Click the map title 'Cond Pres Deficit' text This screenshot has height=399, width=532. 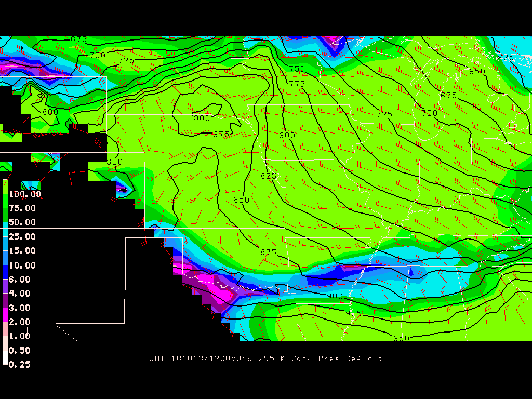coord(337,358)
